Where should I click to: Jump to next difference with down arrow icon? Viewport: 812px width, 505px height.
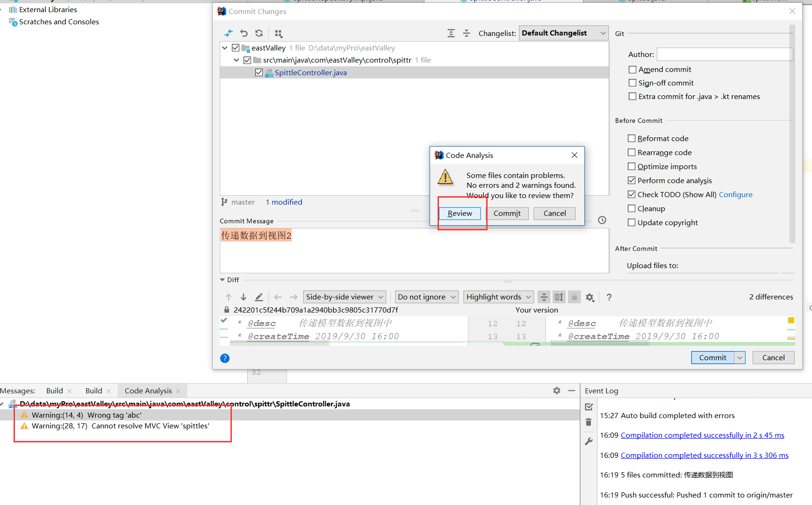[x=243, y=297]
